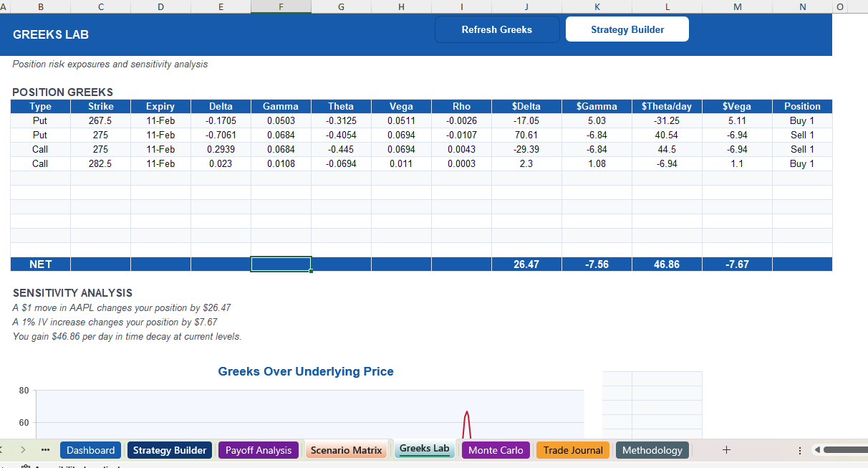This screenshot has width=868, height=468.
Task: Click the Refresh Greeks button
Action: pyautogui.click(x=497, y=29)
